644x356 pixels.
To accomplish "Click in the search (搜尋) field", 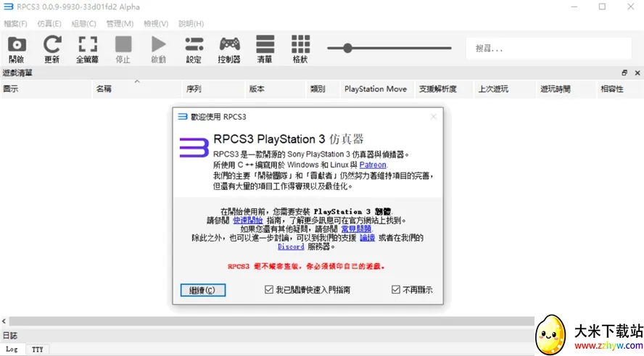I will coord(548,49).
